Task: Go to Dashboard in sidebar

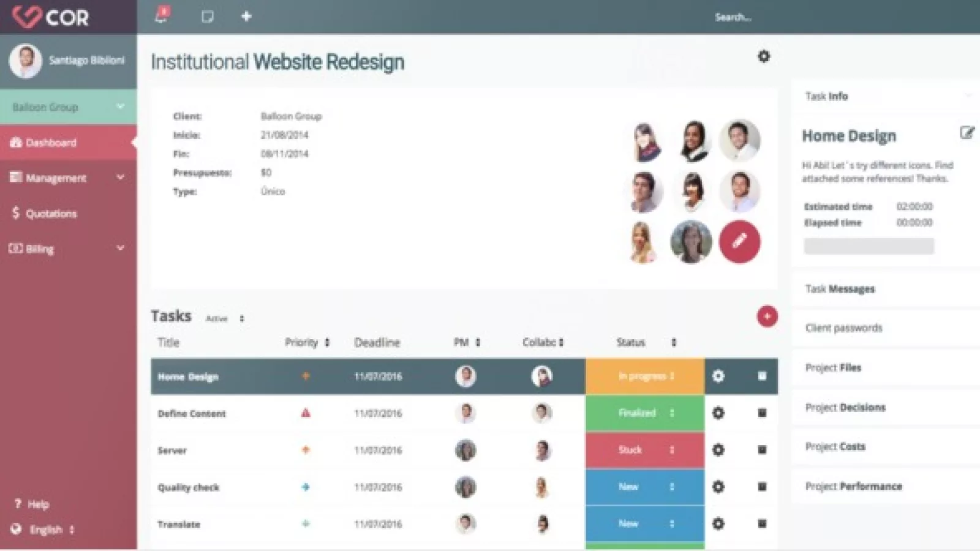Action: tap(51, 143)
